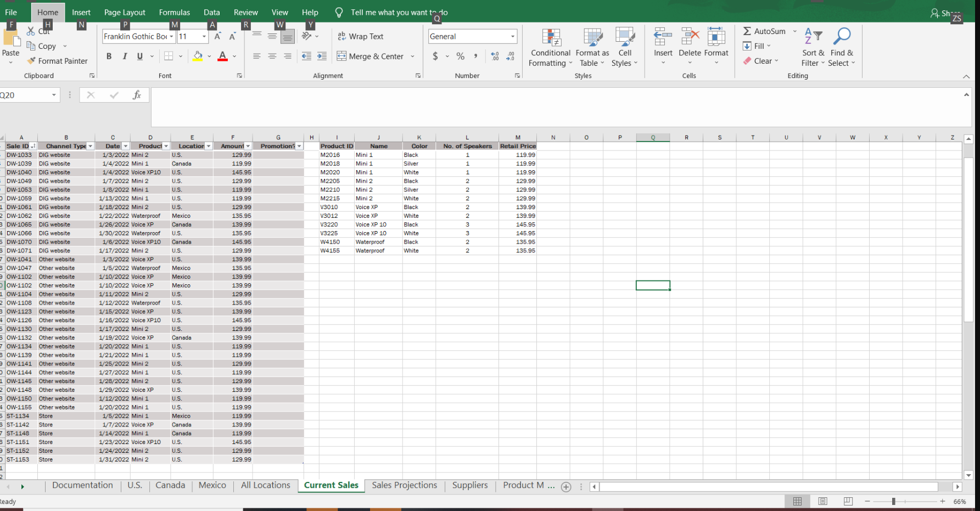Switch to the Sales Projections sheet tab
The height and width of the screenshot is (511, 980).
pyautogui.click(x=404, y=485)
